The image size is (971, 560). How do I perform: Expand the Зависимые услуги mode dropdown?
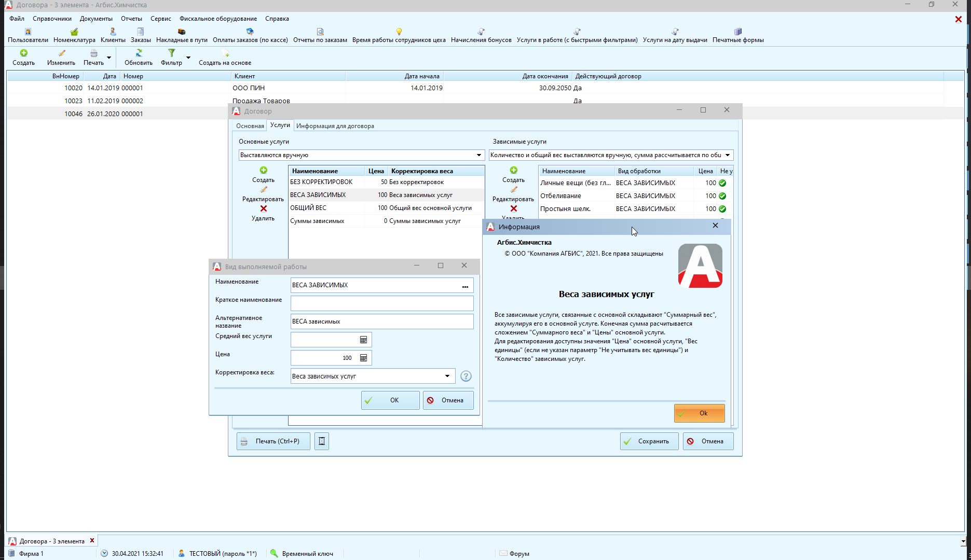728,155
